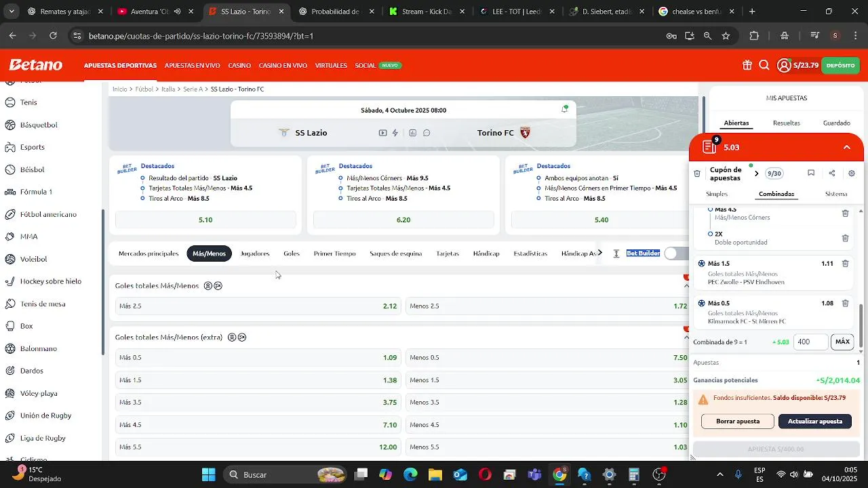Open APUESTAS EN VIVO in top menu

[193, 66]
